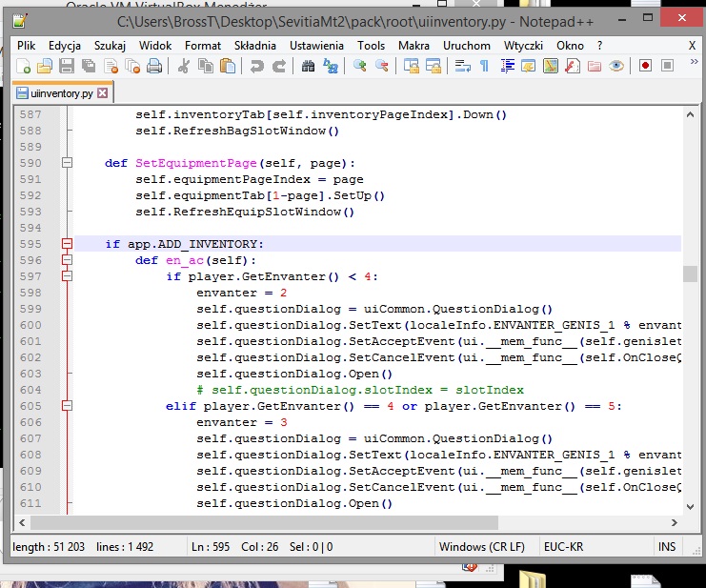This screenshot has height=588, width=706.
Task: Click the EUC-KR encoding in status bar
Action: point(563,547)
